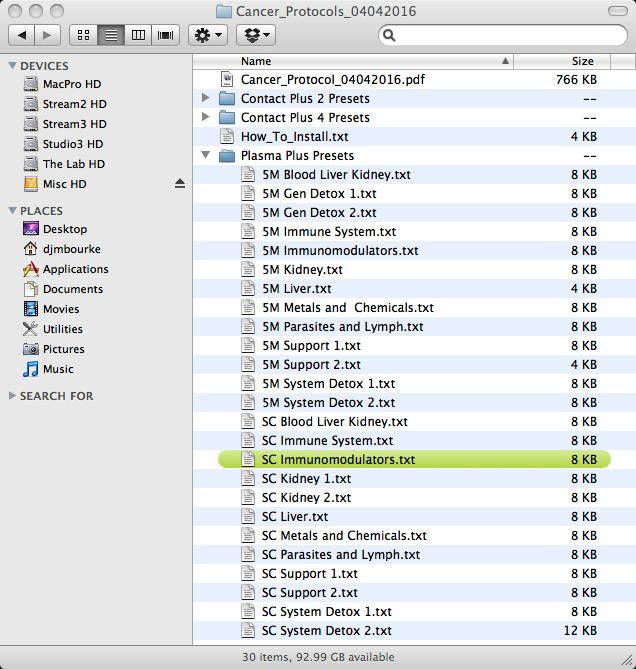Select the MacPro HD drive icon
The height and width of the screenshot is (669, 636).
(x=31, y=84)
